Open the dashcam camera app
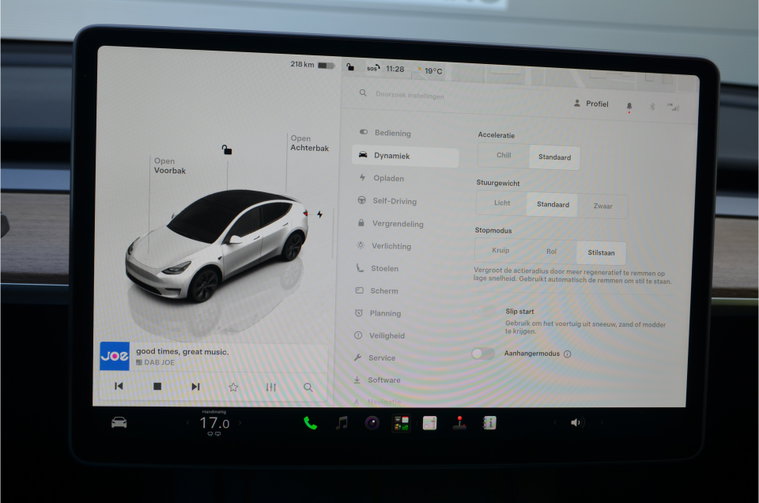Screen dimensions: 759x503 point(372,423)
